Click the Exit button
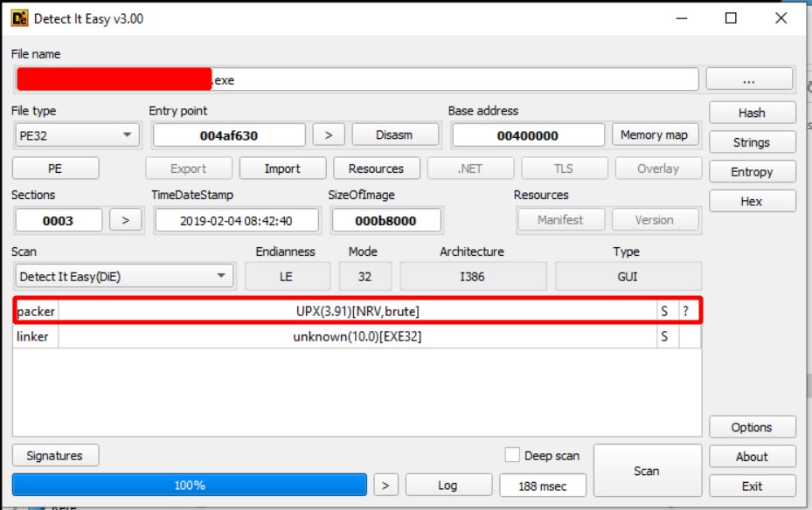The width and height of the screenshot is (812, 510). click(x=752, y=486)
